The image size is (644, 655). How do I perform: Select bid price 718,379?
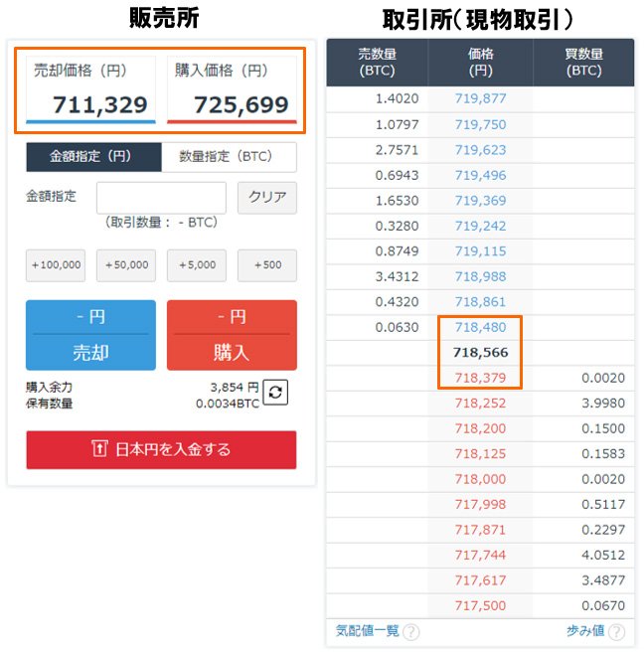click(x=480, y=378)
